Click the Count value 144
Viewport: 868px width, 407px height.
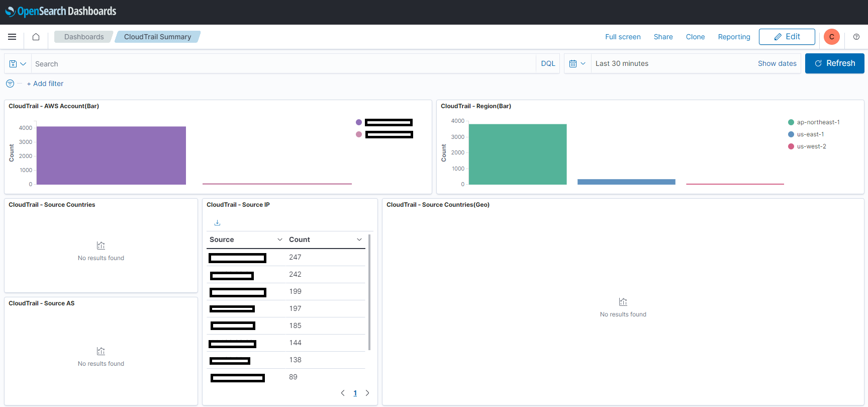click(x=295, y=343)
